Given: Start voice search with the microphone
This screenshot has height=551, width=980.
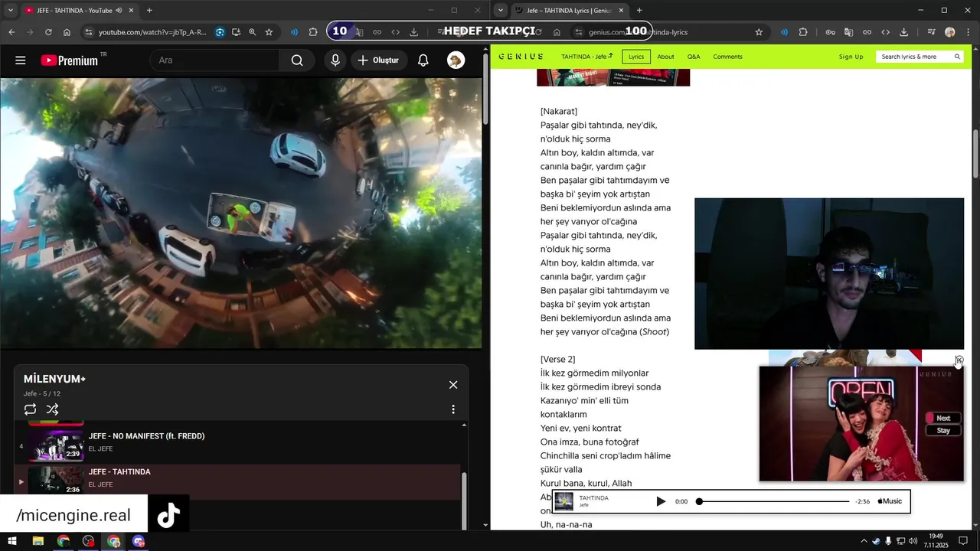Looking at the screenshot, I should pyautogui.click(x=335, y=60).
